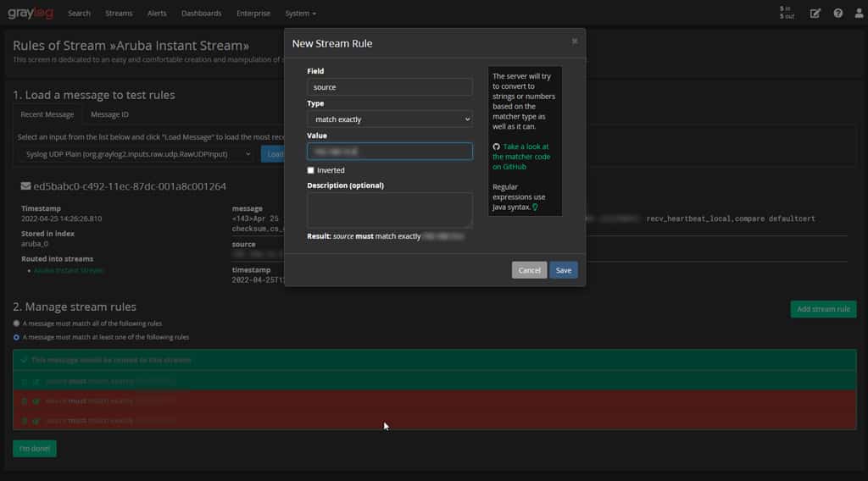Click the recv_heartbeat_local message text
The height and width of the screenshot is (481, 868).
click(x=731, y=219)
